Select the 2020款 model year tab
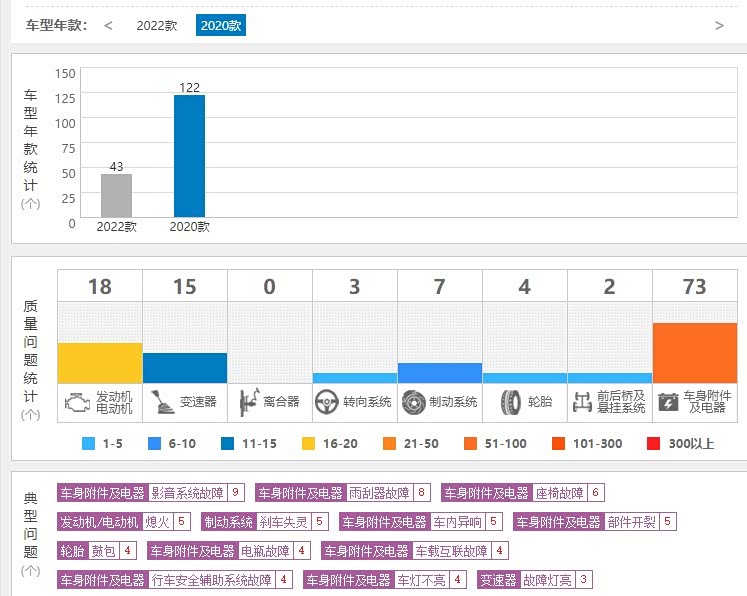Viewport: 747px width, 596px height. click(220, 25)
